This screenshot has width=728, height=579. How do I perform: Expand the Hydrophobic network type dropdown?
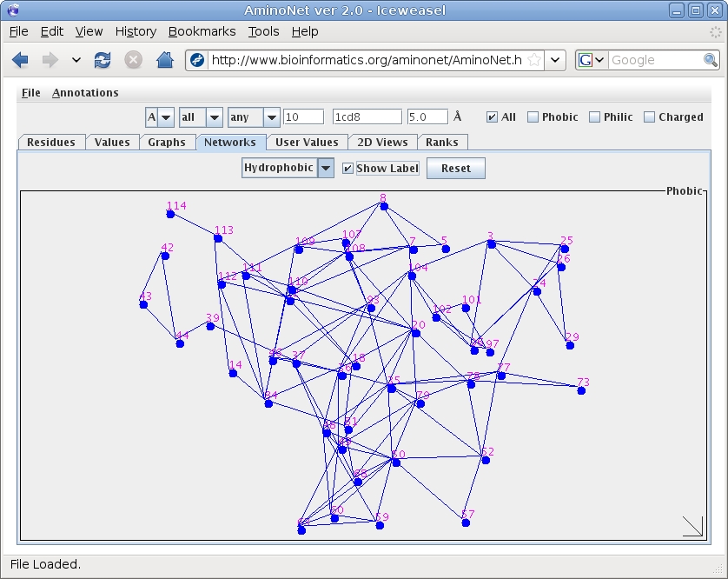coord(326,168)
